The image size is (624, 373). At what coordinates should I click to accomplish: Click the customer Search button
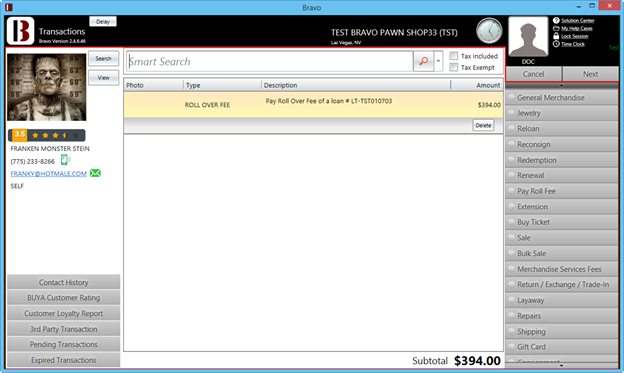pos(103,59)
